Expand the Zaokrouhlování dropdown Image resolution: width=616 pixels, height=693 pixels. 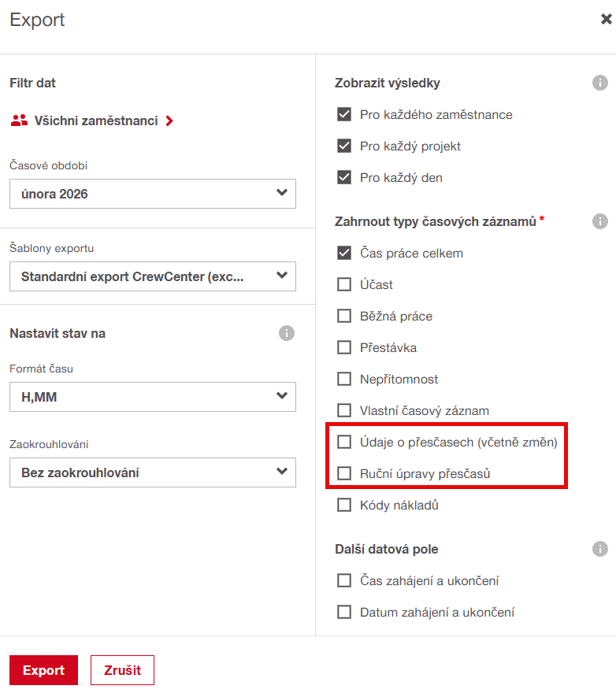coord(153,472)
